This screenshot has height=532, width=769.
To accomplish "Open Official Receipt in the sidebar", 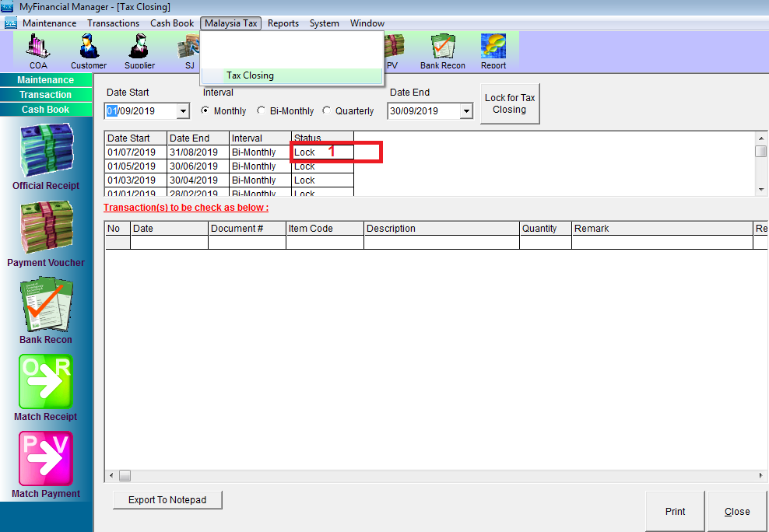I will pyautogui.click(x=46, y=156).
